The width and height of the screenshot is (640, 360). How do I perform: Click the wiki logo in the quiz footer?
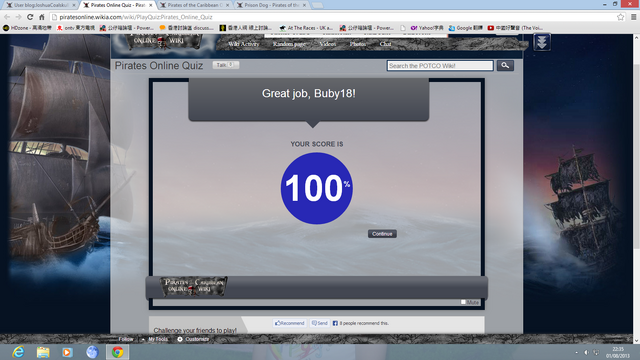pyautogui.click(x=193, y=286)
